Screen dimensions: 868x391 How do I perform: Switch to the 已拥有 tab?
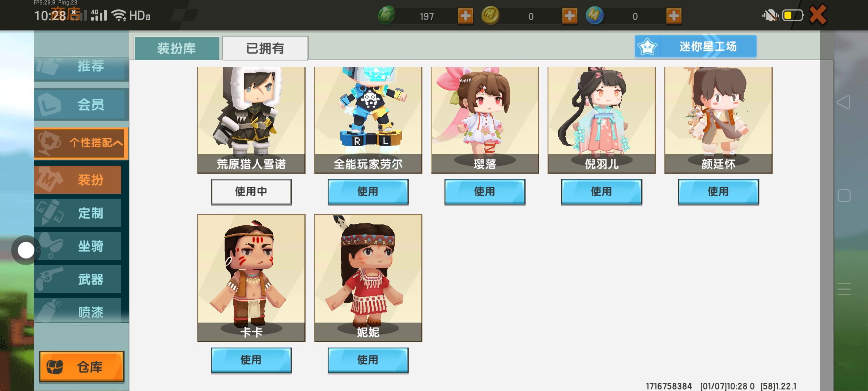point(265,48)
